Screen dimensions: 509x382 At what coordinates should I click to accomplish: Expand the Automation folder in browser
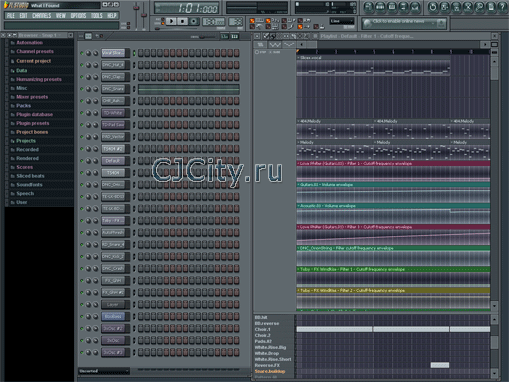point(29,43)
